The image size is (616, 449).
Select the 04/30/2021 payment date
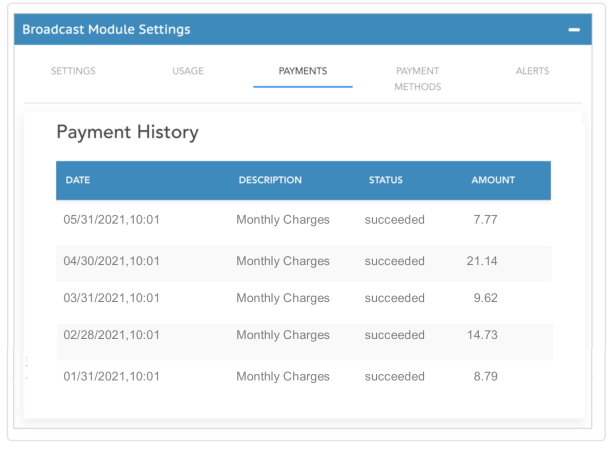click(x=111, y=261)
